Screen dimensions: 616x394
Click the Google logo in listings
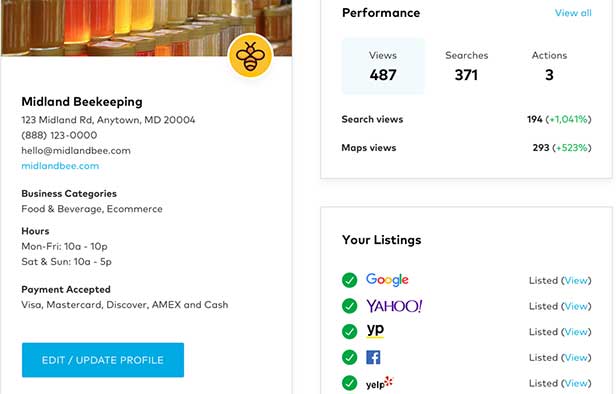(387, 280)
